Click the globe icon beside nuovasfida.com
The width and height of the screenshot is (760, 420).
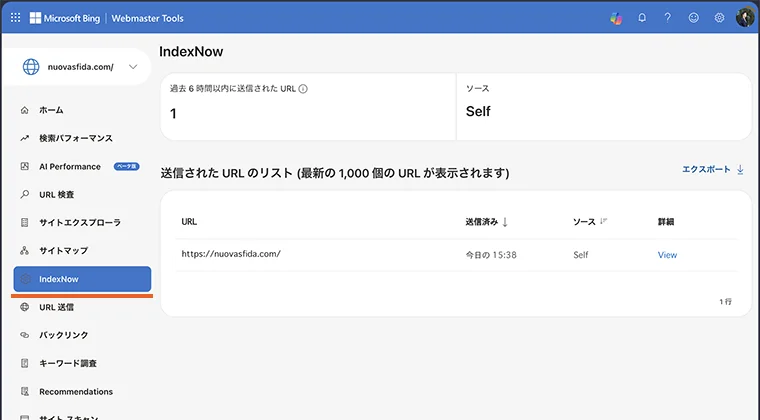tap(31, 67)
